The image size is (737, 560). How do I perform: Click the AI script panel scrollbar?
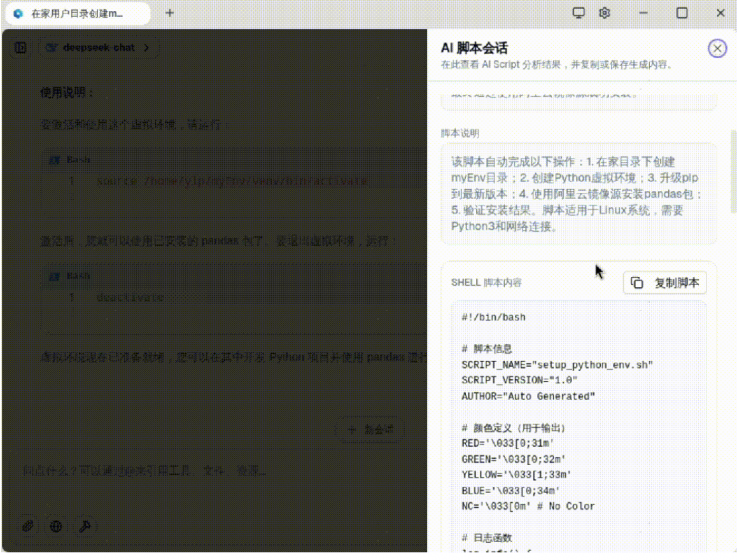733,172
